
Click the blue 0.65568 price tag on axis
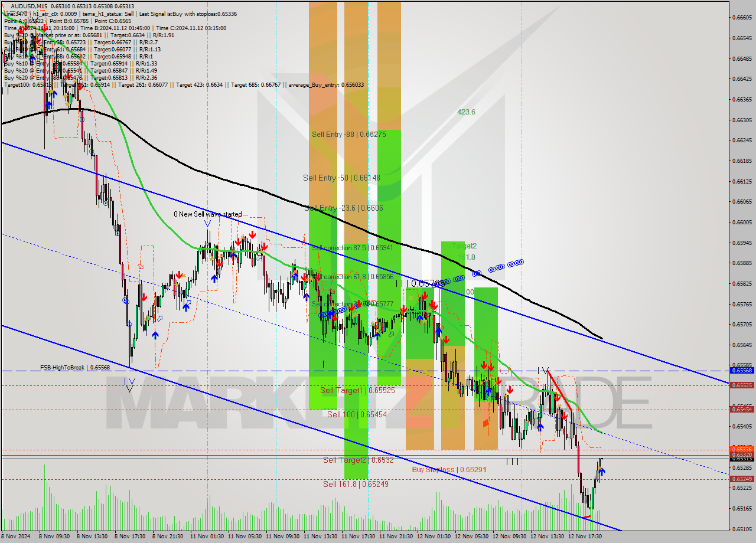tap(742, 371)
